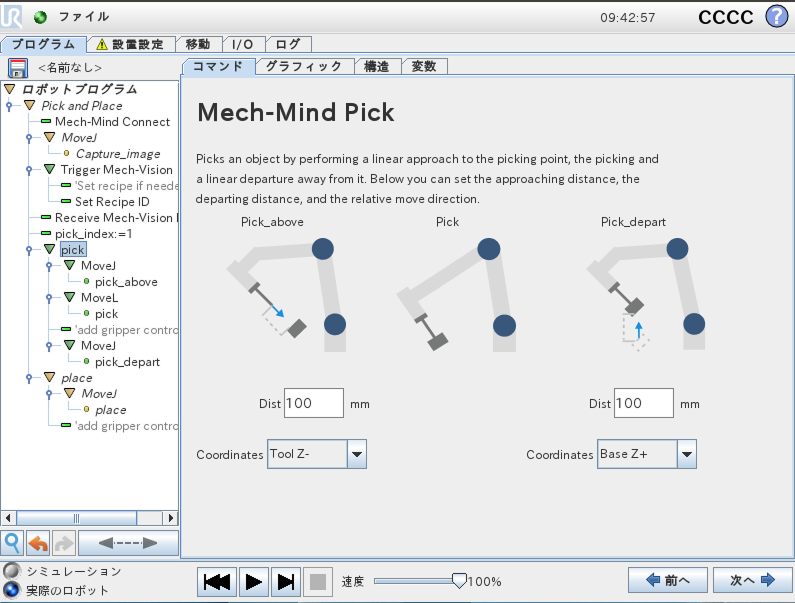Click the Universal Robots logo icon

click(x=11, y=16)
